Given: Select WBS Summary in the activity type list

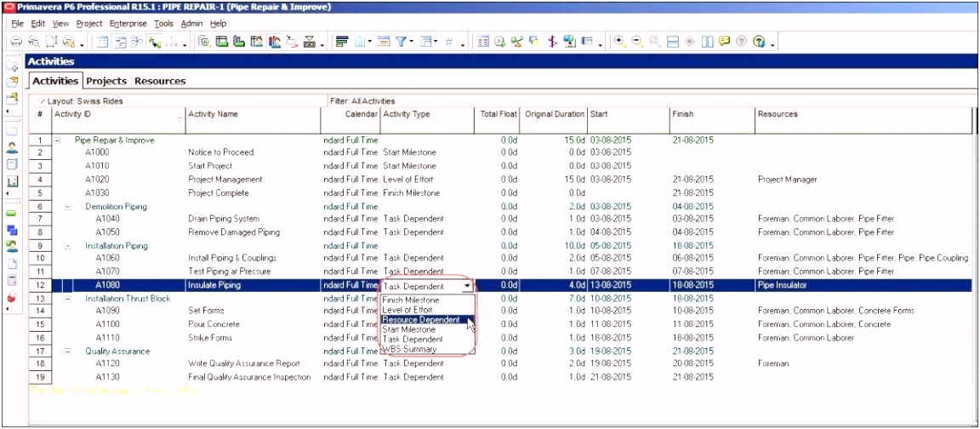Looking at the screenshot, I should 409,349.
